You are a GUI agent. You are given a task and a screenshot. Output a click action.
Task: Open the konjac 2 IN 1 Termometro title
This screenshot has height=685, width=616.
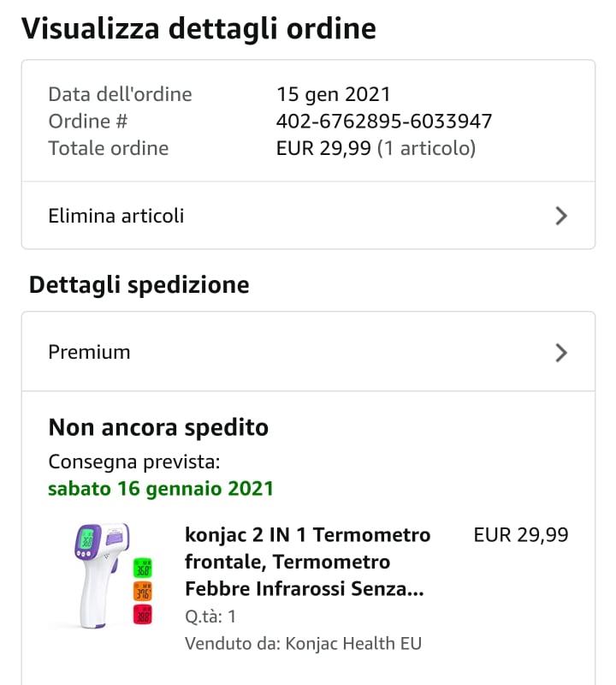[308, 563]
